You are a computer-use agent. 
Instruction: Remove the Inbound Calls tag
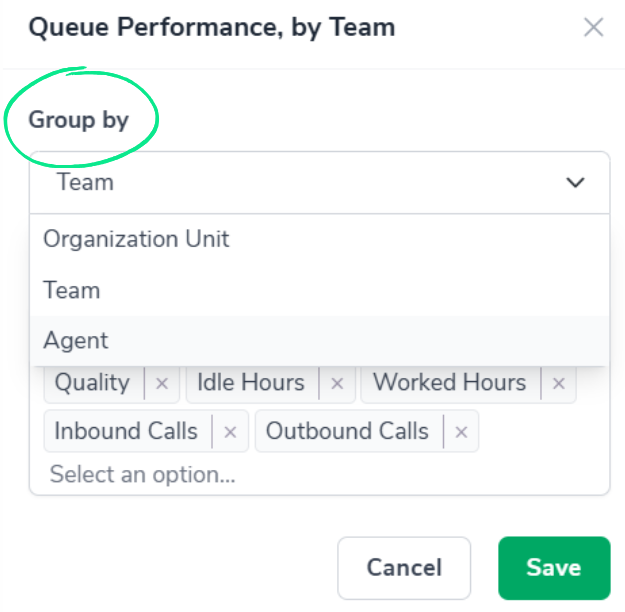pos(230,432)
